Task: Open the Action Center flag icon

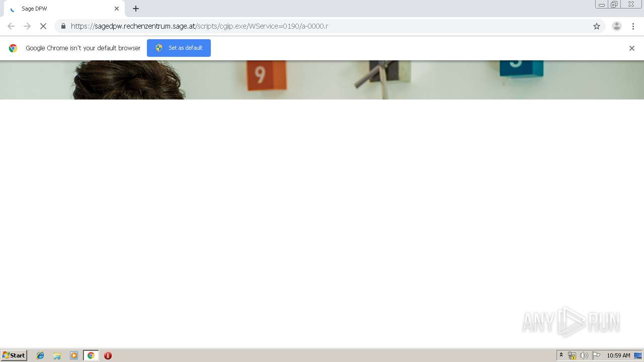Action: coord(596,355)
